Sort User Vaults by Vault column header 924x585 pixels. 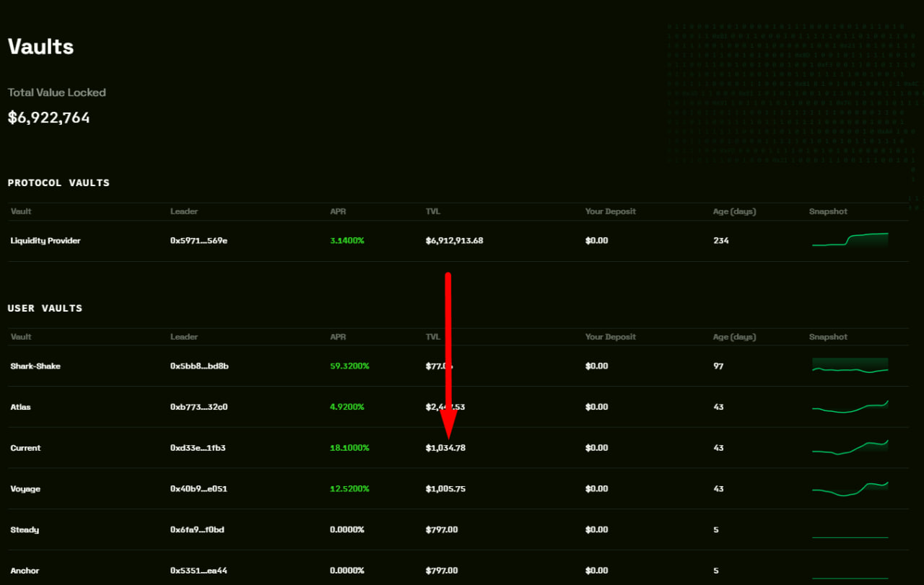click(x=21, y=337)
